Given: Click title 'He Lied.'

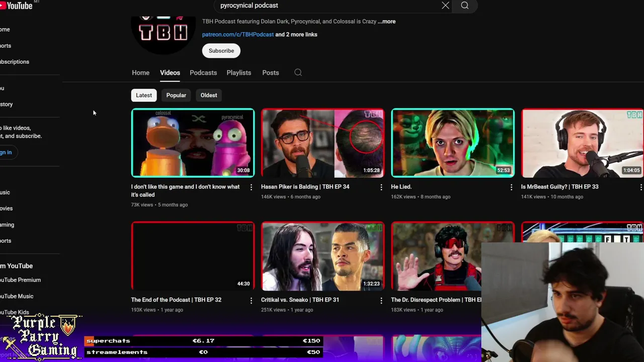Looking at the screenshot, I should point(401,187).
